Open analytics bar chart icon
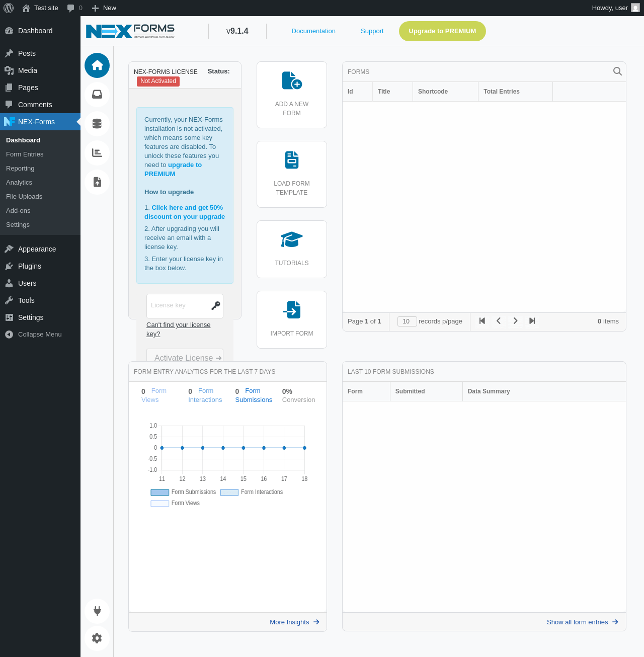This screenshot has width=644, height=657. [97, 153]
